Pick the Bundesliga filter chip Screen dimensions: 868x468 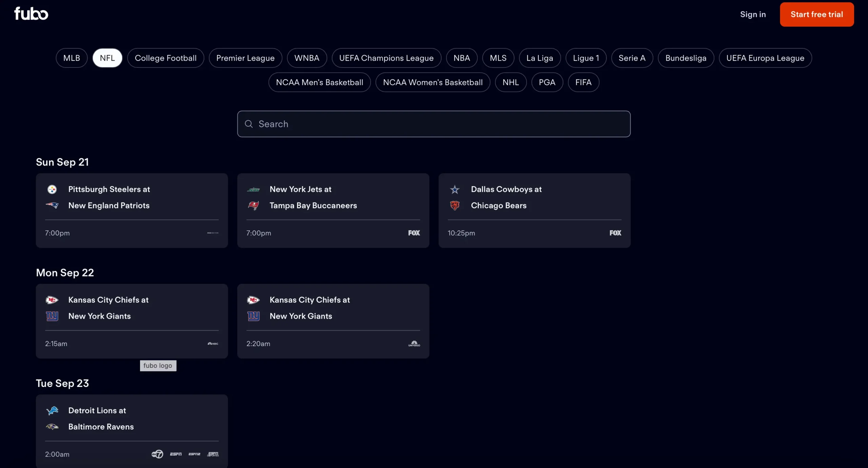click(686, 58)
